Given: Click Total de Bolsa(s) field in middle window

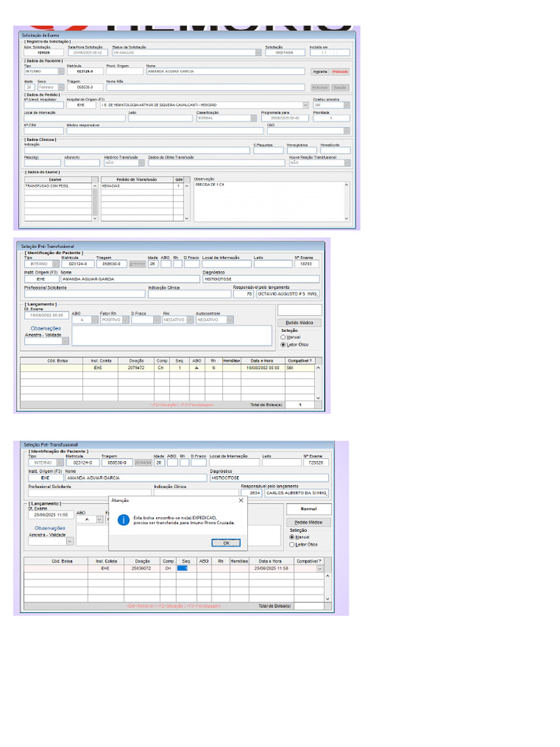Looking at the screenshot, I should pyautogui.click(x=300, y=405).
